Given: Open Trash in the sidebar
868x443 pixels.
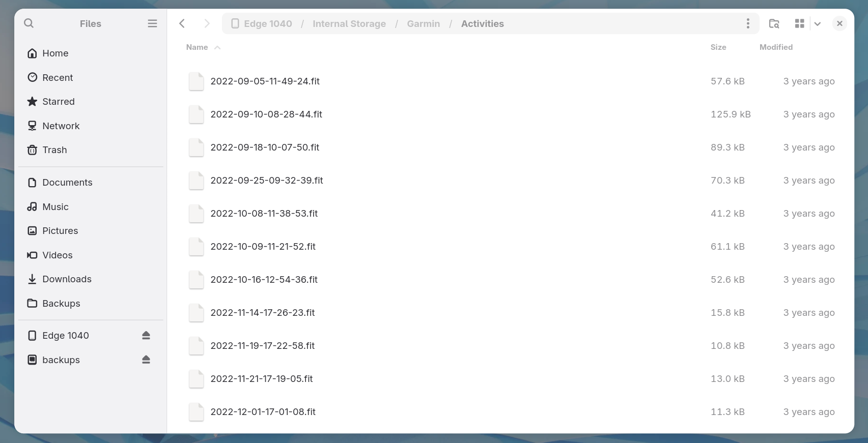Looking at the screenshot, I should click(x=91, y=150).
